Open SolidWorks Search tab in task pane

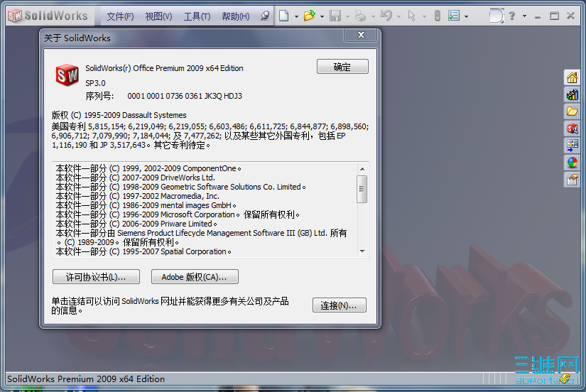click(572, 129)
